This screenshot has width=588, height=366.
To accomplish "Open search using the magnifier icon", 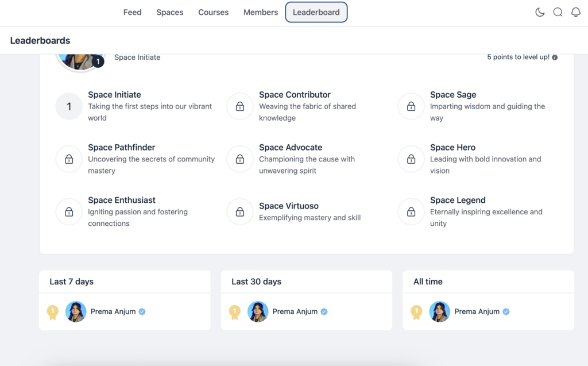I will point(558,12).
